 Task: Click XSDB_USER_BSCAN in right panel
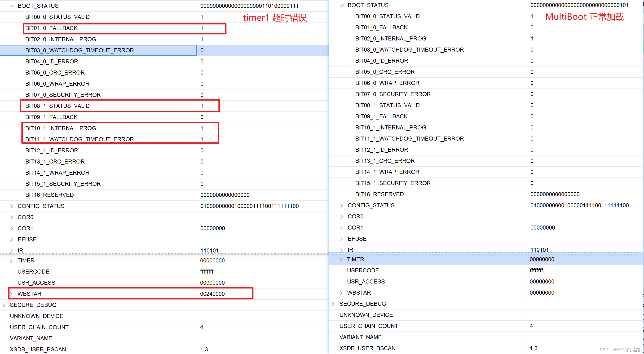[367, 348]
